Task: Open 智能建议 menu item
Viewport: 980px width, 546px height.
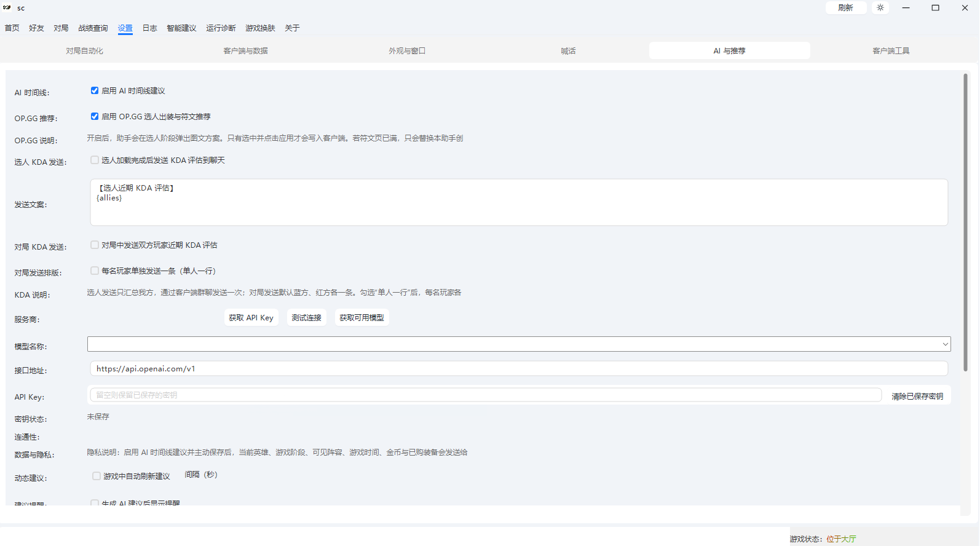Action: click(181, 28)
